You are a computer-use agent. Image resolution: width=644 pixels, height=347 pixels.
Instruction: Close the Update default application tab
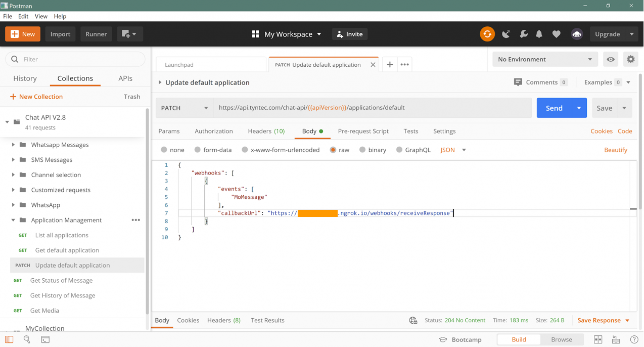[373, 65]
